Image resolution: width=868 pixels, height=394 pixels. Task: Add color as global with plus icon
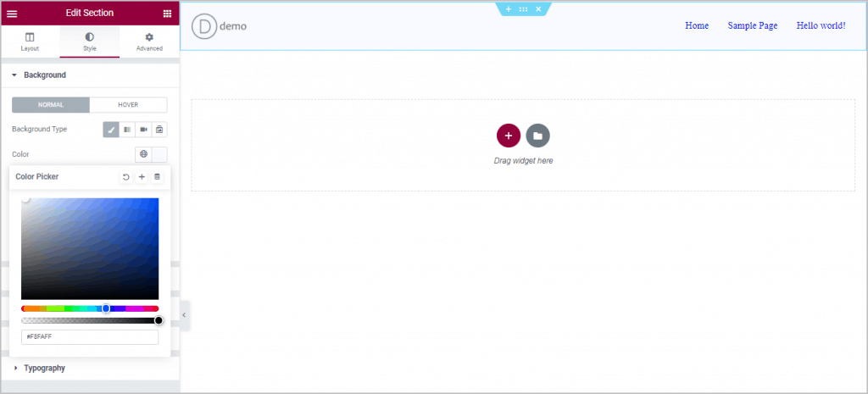point(142,177)
